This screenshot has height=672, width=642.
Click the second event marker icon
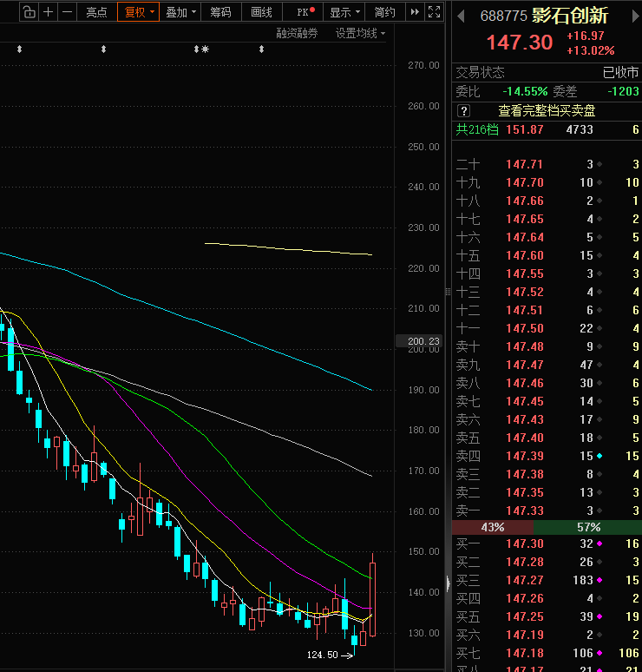tap(103, 49)
